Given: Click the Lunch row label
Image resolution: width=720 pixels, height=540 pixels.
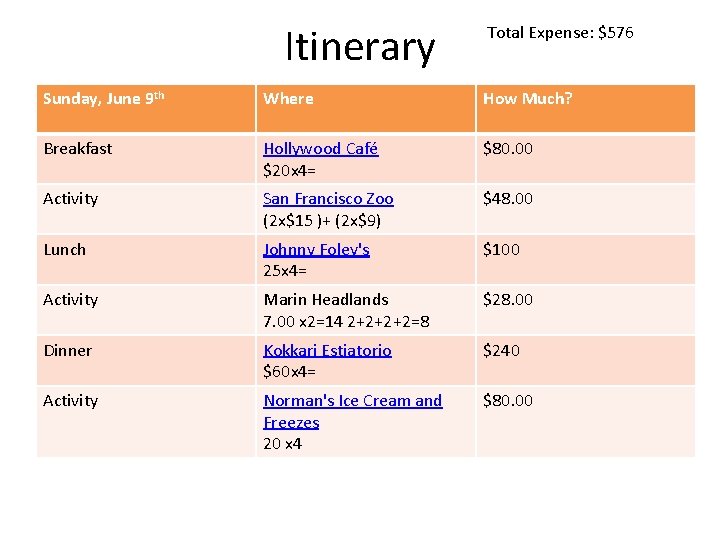Looking at the screenshot, I should point(65,250).
